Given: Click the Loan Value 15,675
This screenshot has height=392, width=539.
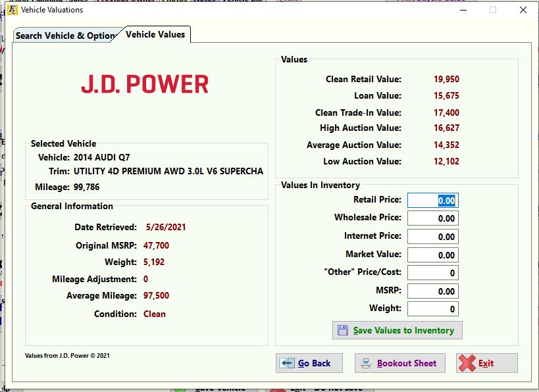Looking at the screenshot, I should point(446,95).
